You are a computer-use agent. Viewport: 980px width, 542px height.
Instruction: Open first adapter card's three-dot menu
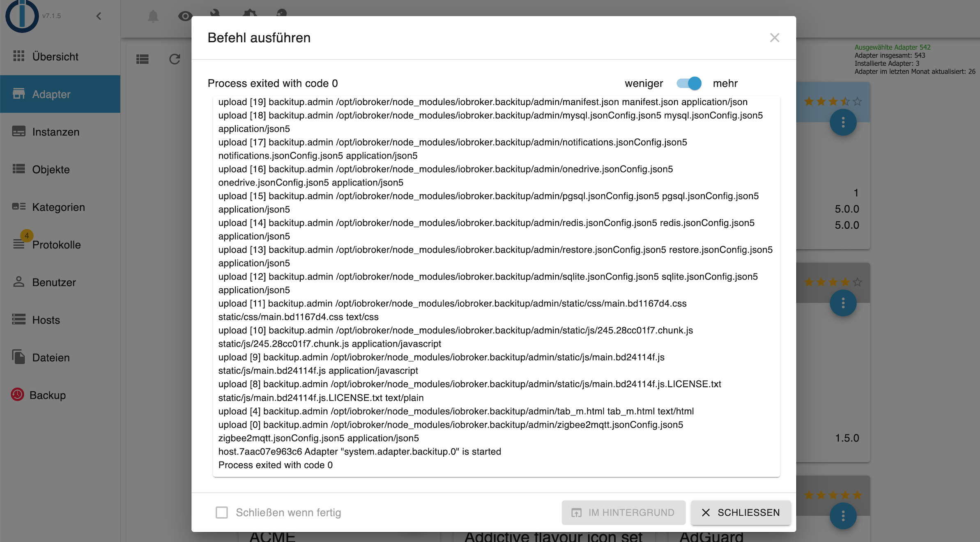(843, 122)
